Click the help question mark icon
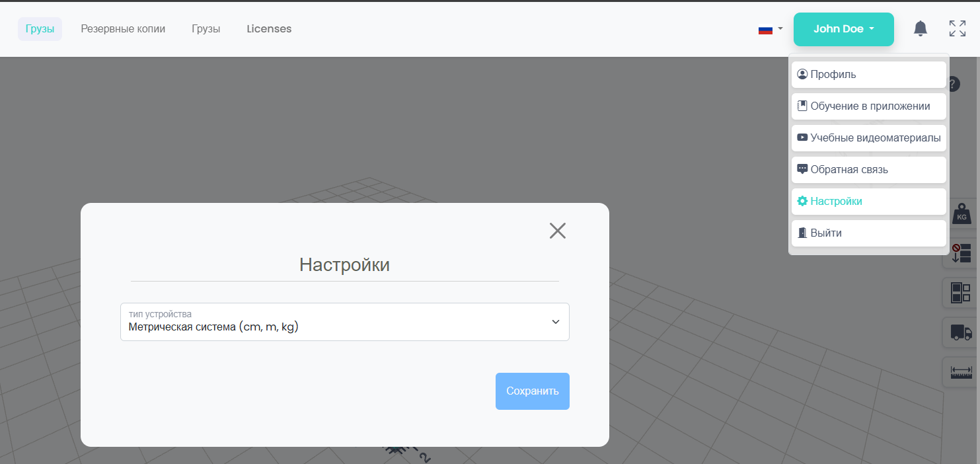 [x=954, y=84]
